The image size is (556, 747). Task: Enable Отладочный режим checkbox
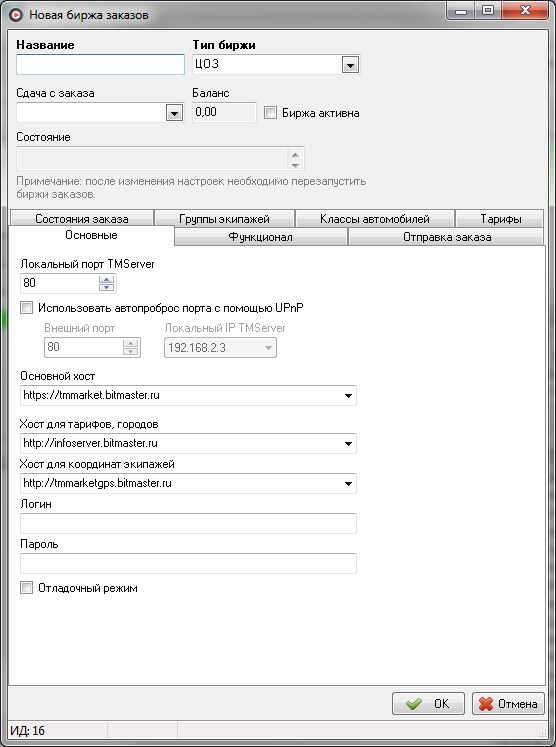point(27,588)
